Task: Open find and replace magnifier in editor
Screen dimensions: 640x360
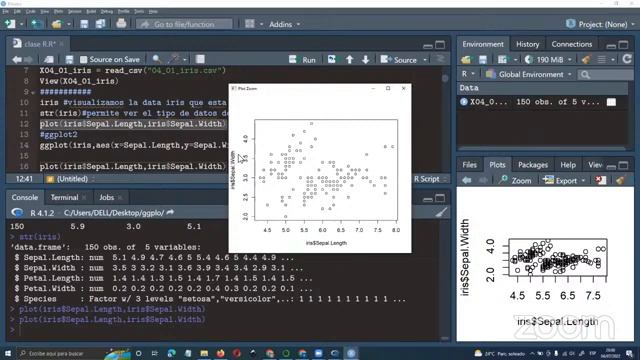Action: point(156,60)
